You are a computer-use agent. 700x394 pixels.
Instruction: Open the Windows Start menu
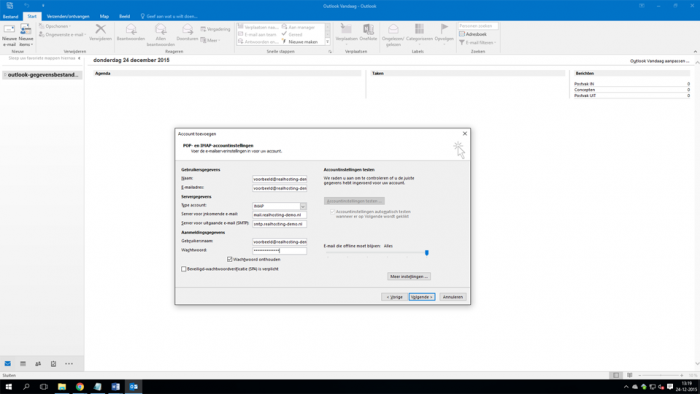coord(8,387)
